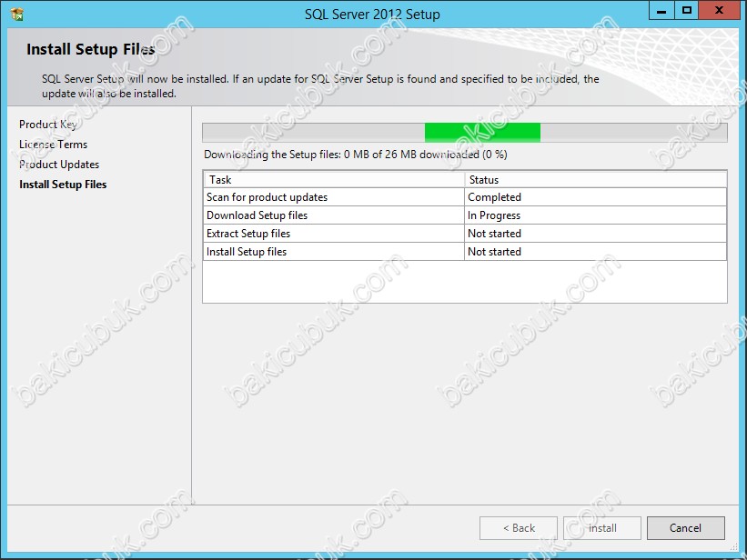Image resolution: width=747 pixels, height=560 pixels.
Task: Click 'Not started' status for Extract Setup files
Action: pos(595,234)
